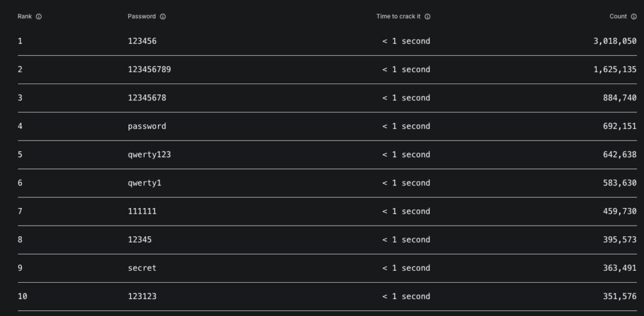Click count value 692,151

(x=619, y=126)
